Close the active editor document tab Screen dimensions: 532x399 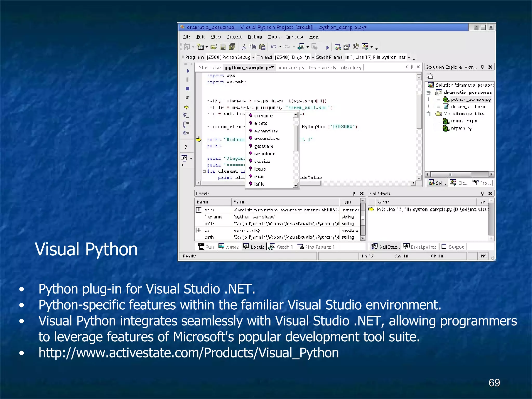tap(418, 67)
